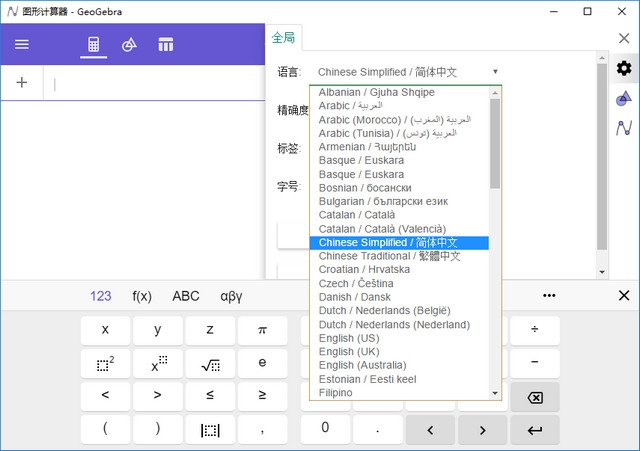Open the Table of values view

click(x=165, y=45)
